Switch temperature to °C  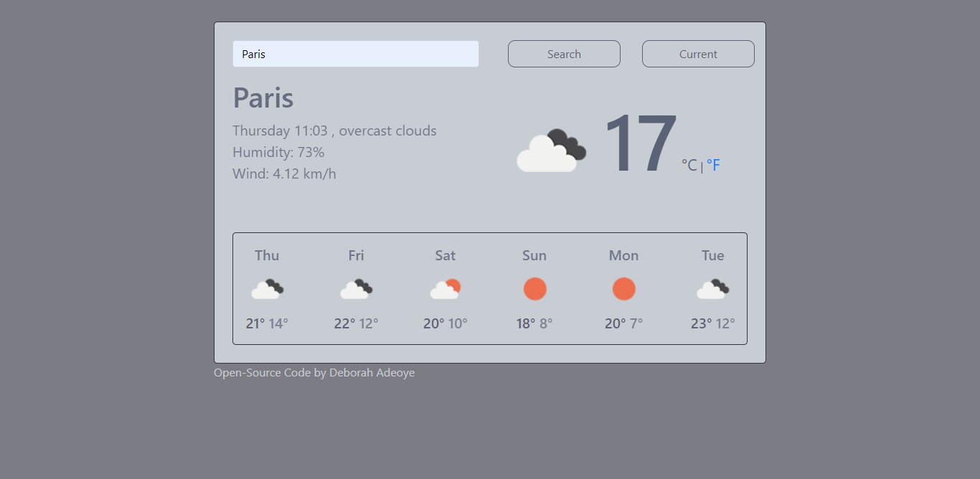point(689,166)
